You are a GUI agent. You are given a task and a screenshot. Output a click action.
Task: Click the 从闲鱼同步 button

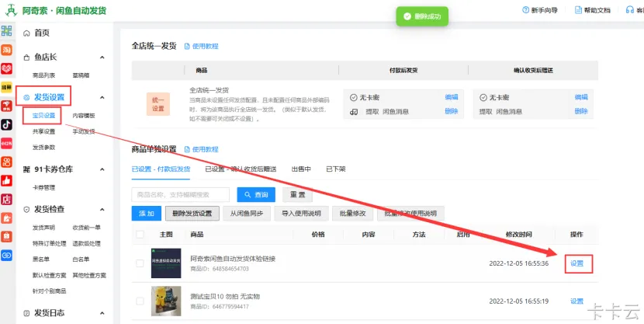pos(247,214)
